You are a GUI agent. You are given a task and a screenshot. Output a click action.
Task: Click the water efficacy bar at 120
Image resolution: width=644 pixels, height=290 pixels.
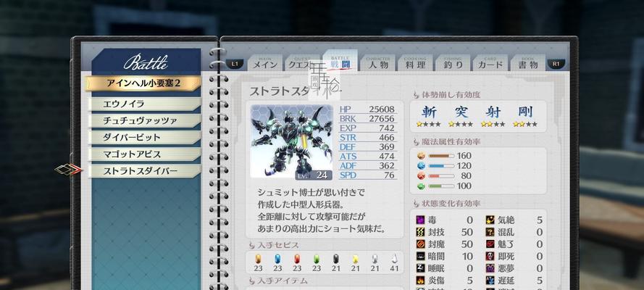(441, 166)
